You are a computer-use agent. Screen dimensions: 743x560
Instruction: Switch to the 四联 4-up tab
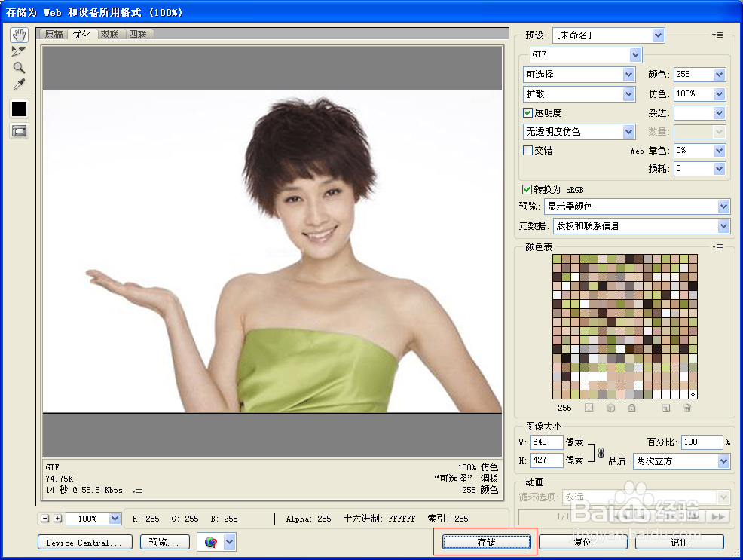pyautogui.click(x=138, y=34)
